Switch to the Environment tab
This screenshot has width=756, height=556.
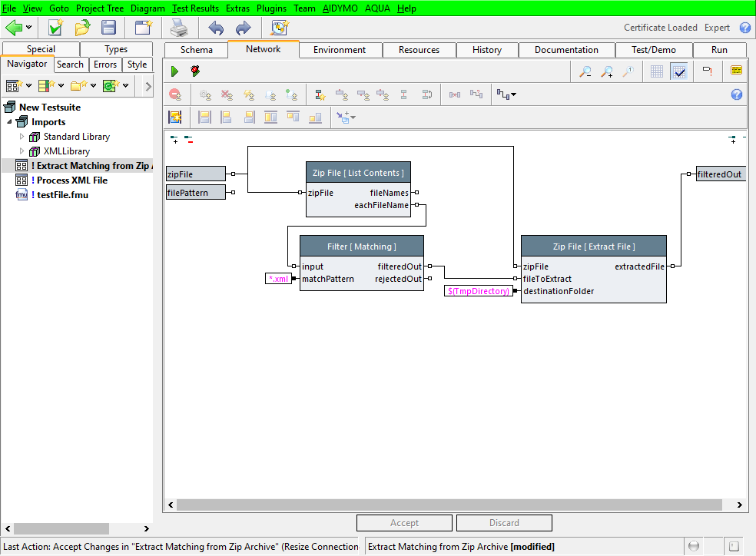tap(339, 50)
